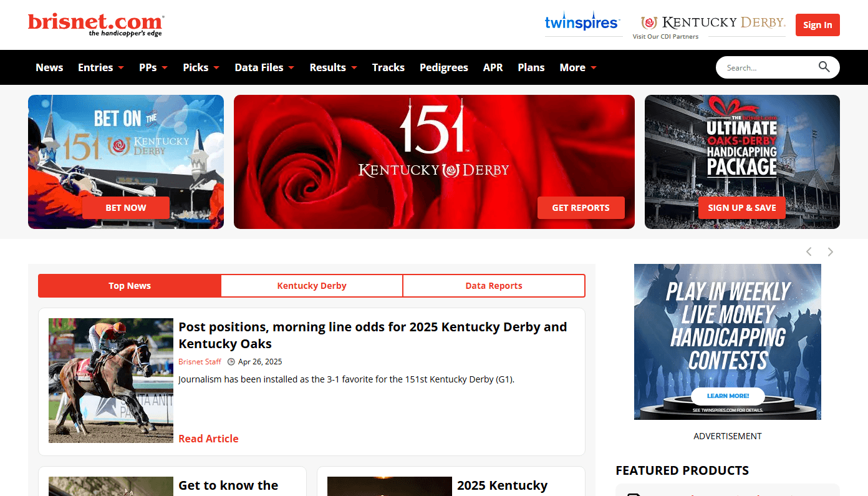Image resolution: width=868 pixels, height=496 pixels.
Task: Open the News menu item
Action: (49, 67)
